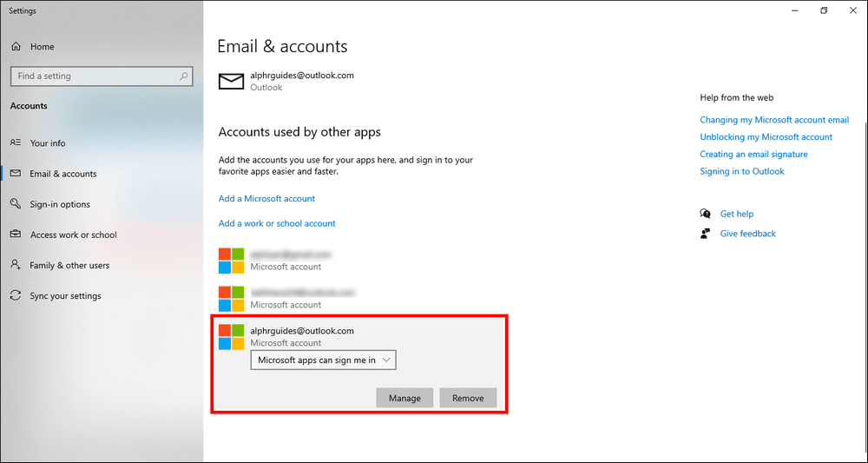
Task: Click the Get help chat icon
Action: (x=705, y=214)
